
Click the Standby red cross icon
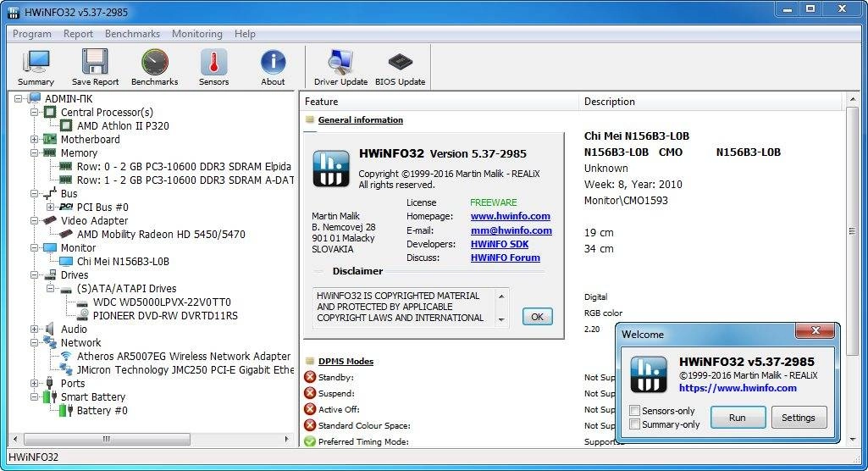(x=310, y=378)
